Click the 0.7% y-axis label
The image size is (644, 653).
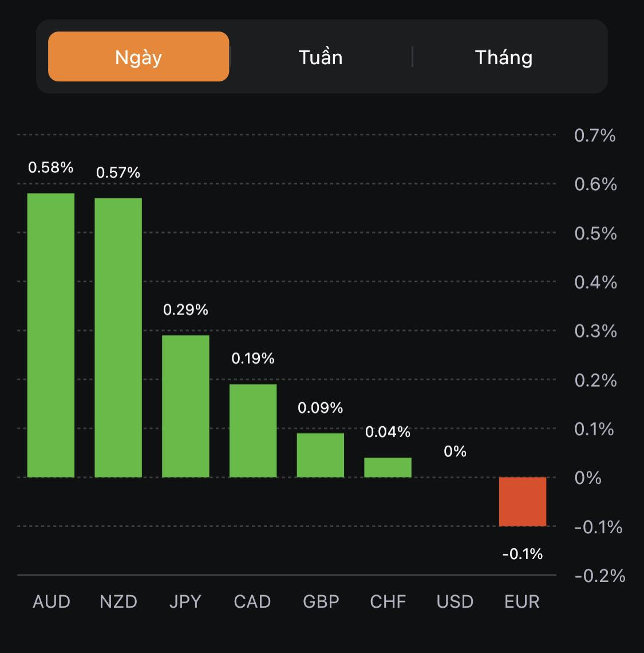[x=595, y=136]
